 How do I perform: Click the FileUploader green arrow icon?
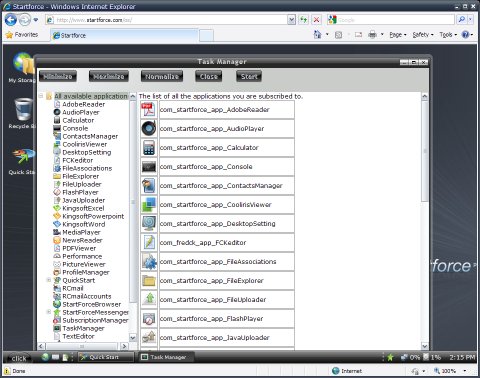coord(148,300)
